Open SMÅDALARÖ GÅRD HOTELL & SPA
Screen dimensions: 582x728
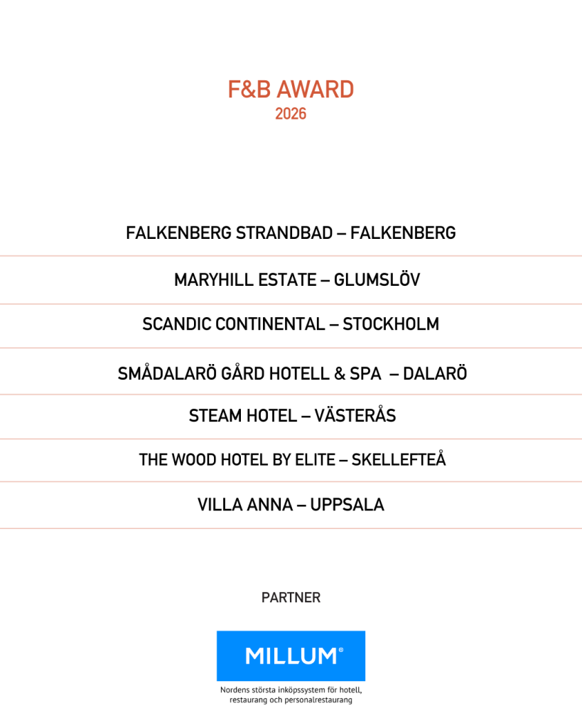tap(249, 374)
